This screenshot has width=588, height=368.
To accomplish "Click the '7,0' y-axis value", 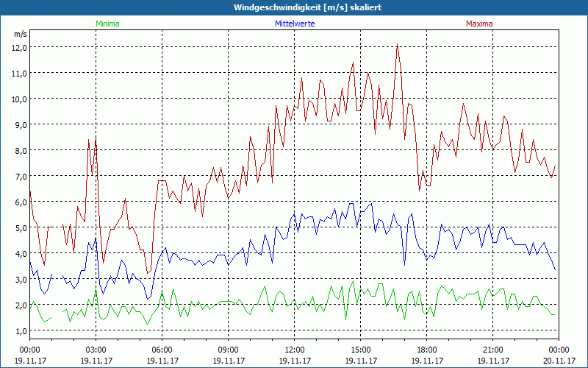I will click(x=21, y=176).
